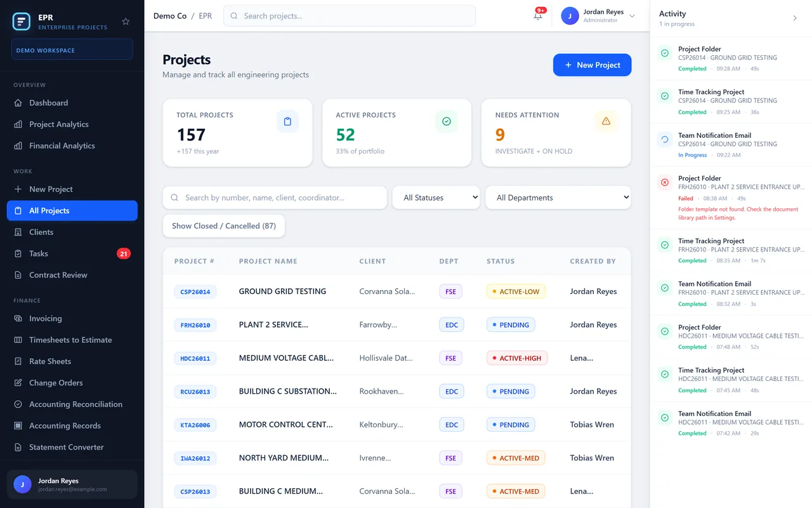Open project number CSP26014 link

[195, 292]
